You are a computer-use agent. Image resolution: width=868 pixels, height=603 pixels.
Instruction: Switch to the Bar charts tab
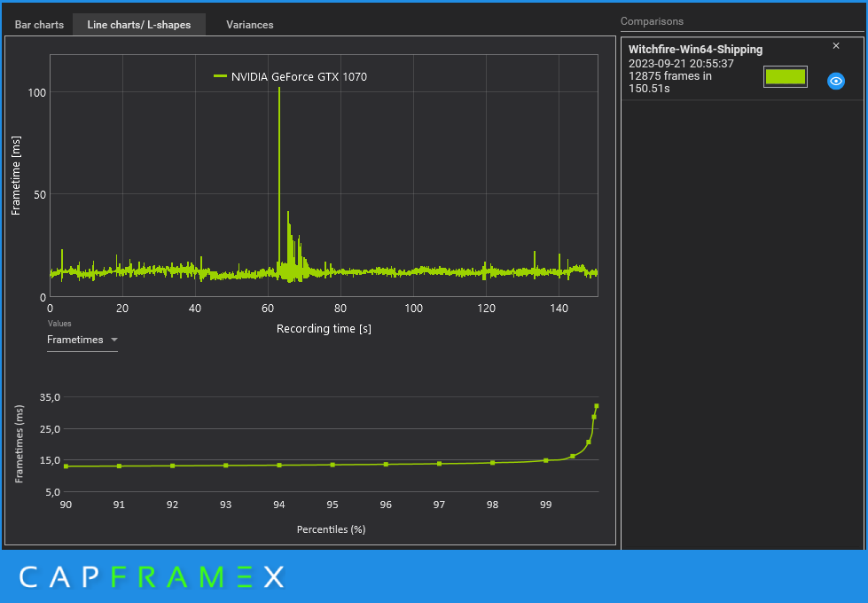39,25
